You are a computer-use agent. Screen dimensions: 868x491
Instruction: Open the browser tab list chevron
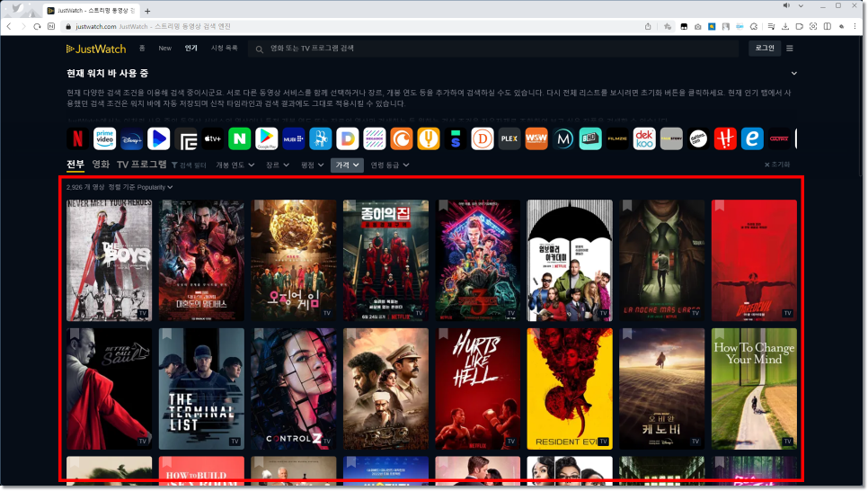[801, 5]
